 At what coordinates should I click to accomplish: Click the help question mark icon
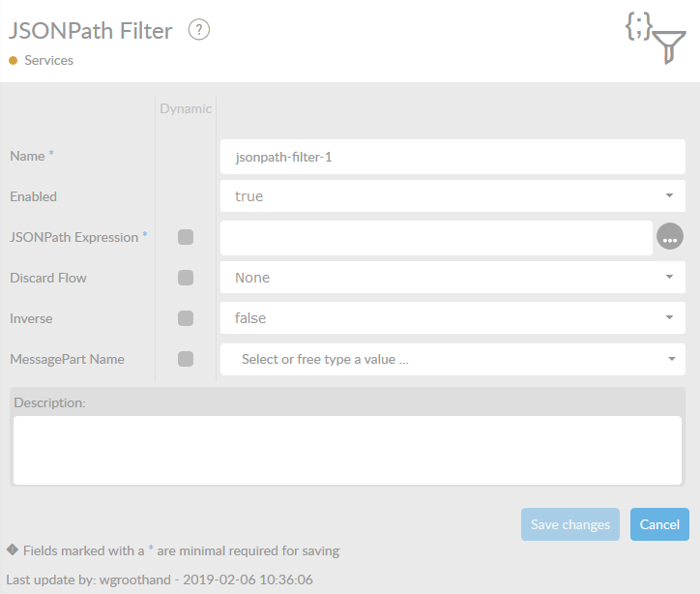199,30
